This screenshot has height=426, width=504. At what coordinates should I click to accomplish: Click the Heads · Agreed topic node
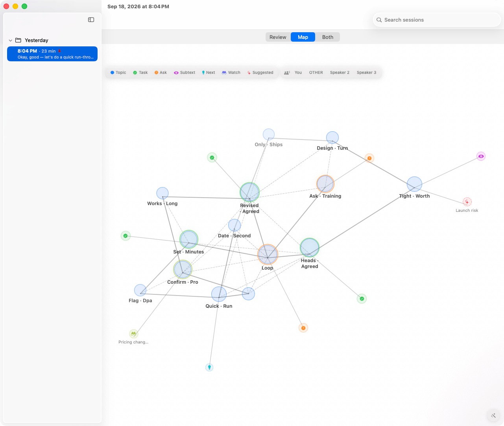(310, 248)
